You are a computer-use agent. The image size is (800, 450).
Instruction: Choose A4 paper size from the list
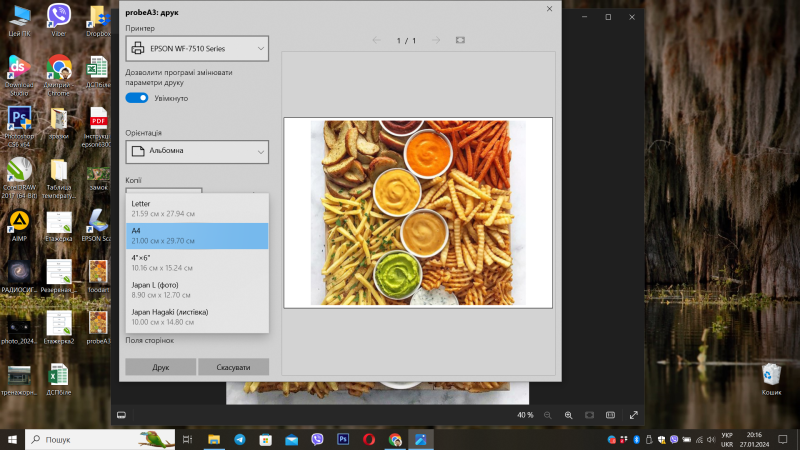[197, 235]
